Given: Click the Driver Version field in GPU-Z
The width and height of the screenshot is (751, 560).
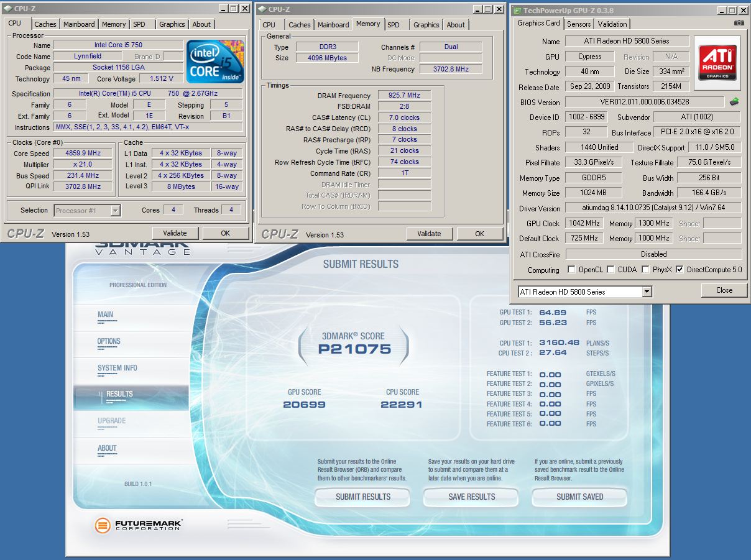Looking at the screenshot, I should point(653,208).
